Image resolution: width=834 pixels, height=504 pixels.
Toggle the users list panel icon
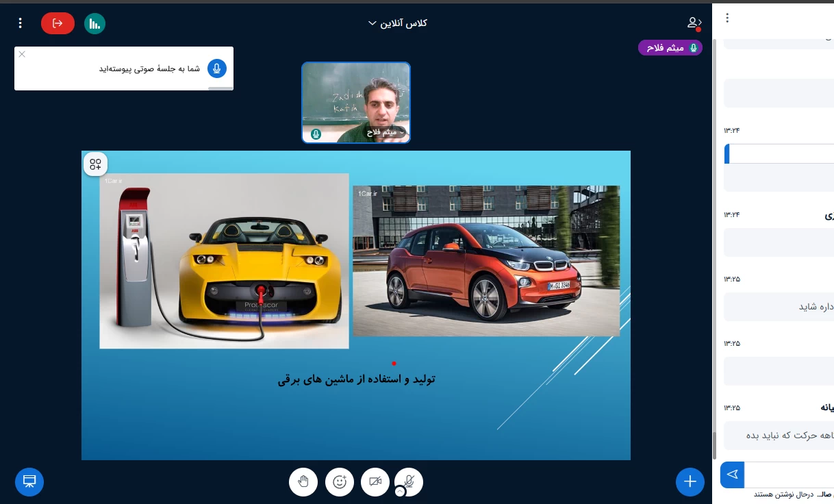point(694,23)
